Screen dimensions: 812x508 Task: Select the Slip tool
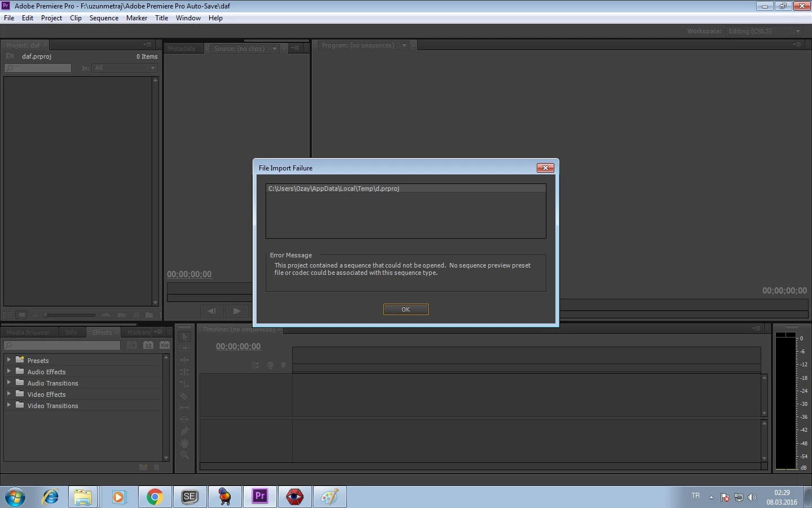[184, 408]
